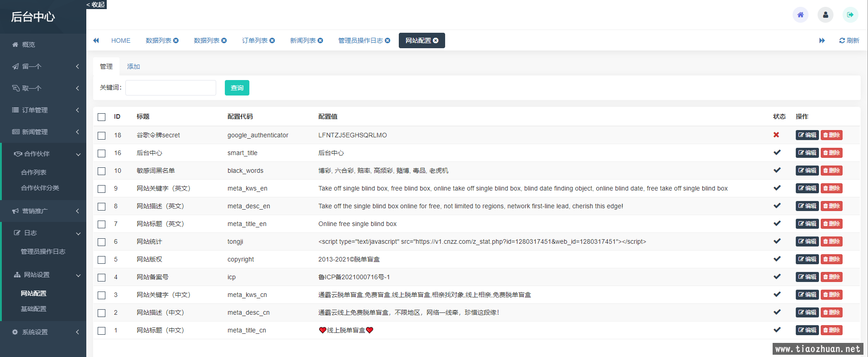Click the 查询 search button
The height and width of the screenshot is (357, 868).
click(x=237, y=88)
